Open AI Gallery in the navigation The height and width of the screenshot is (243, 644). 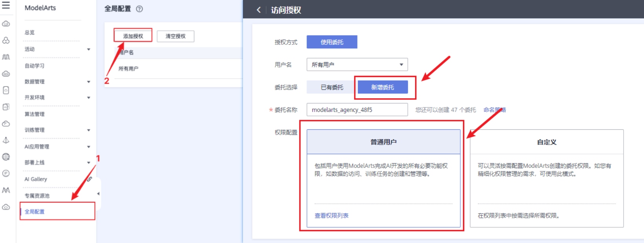[36, 179]
